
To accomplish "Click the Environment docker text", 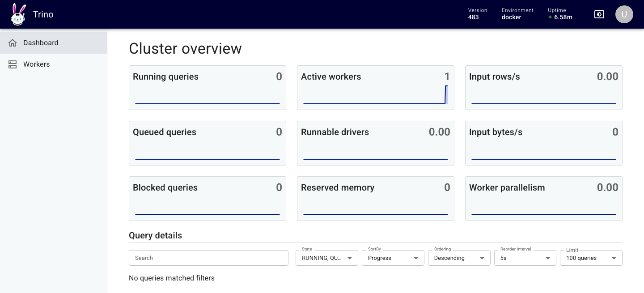I will click(517, 14).
